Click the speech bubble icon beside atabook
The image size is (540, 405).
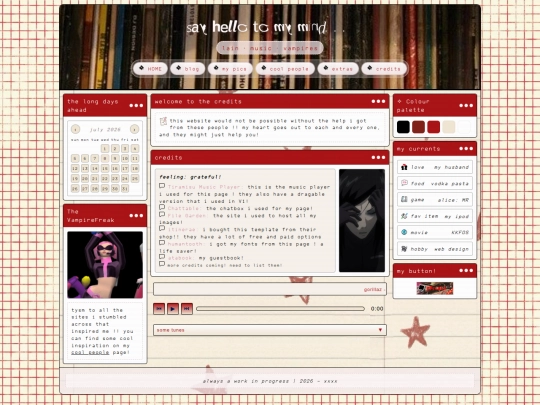click(162, 257)
